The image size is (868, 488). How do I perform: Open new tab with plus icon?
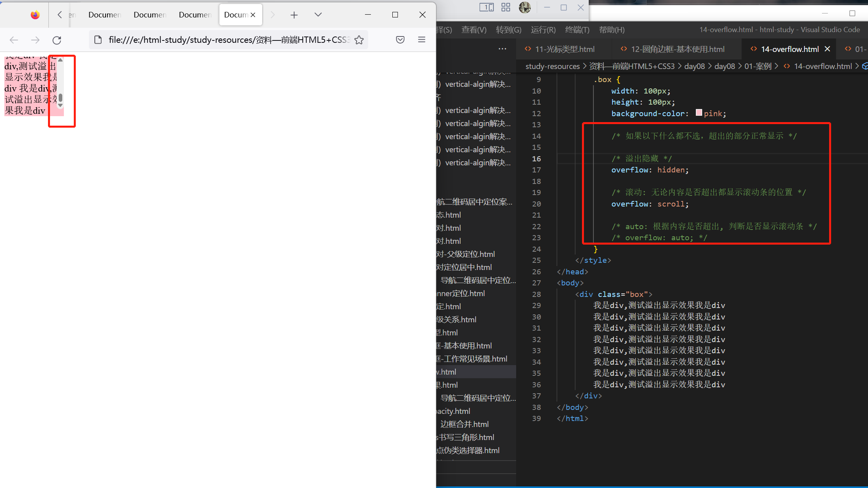294,15
